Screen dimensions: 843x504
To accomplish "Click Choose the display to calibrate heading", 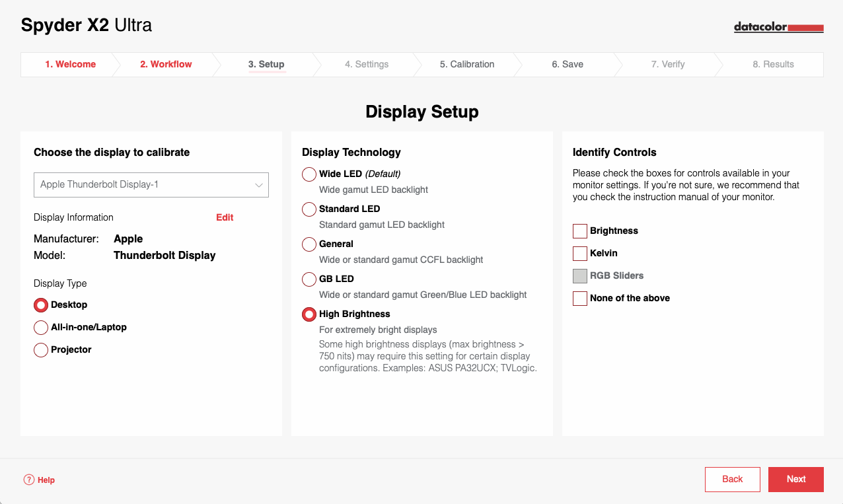I will [112, 152].
